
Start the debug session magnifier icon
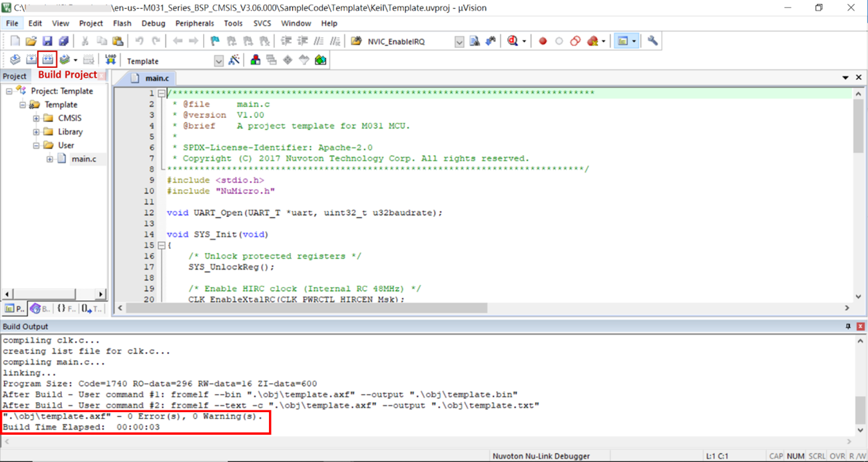tap(513, 41)
